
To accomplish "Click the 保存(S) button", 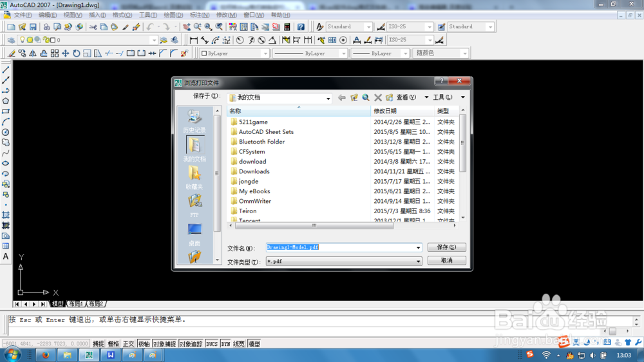I will click(446, 247).
